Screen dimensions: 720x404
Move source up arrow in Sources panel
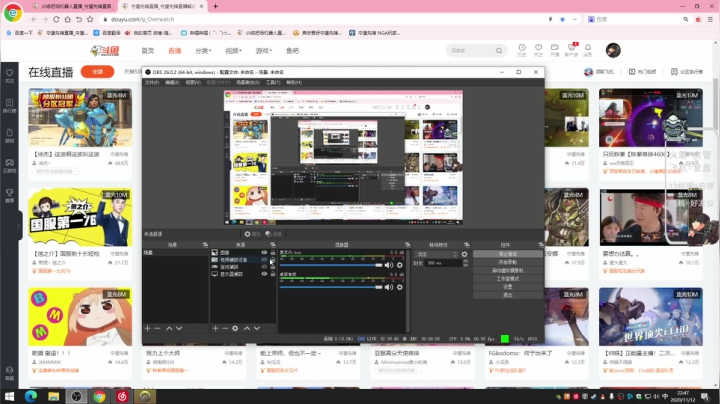click(x=247, y=328)
